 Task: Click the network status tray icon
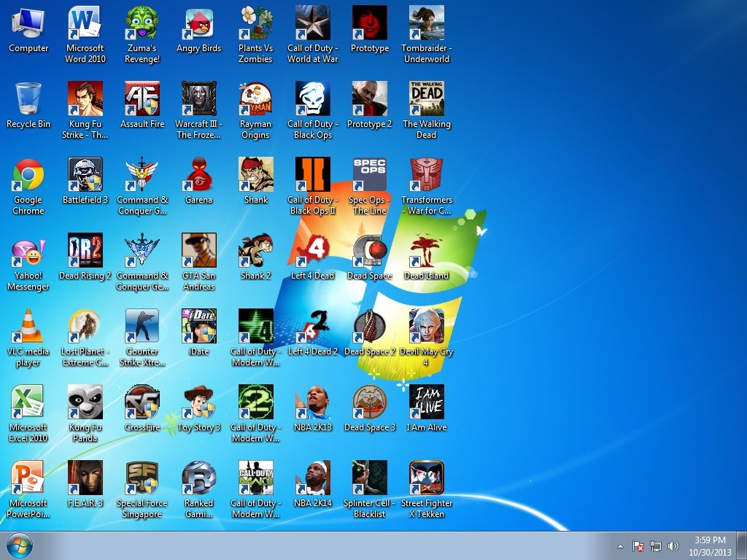(x=656, y=546)
